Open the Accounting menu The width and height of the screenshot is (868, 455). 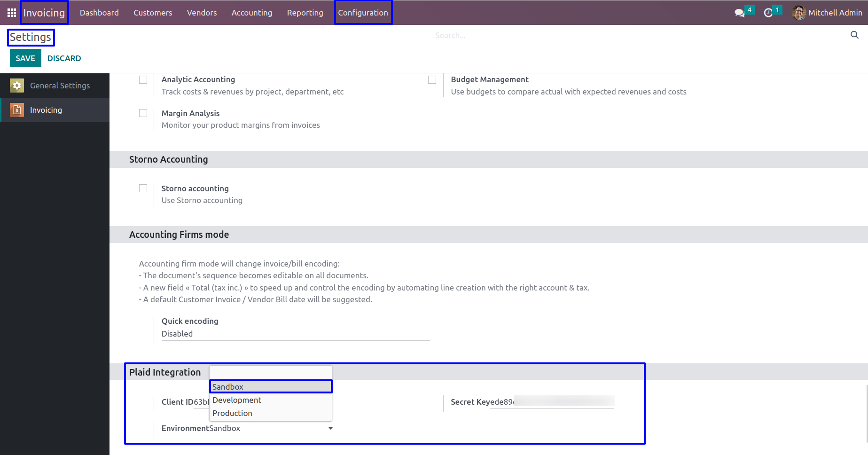[252, 13]
